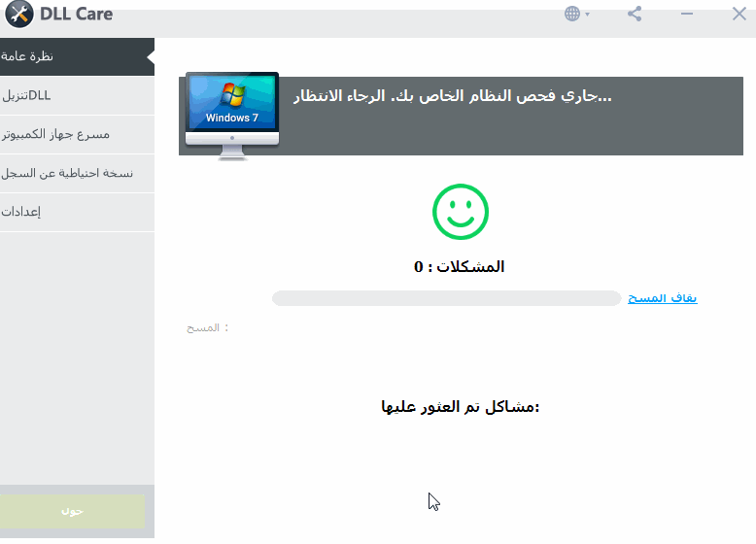Click the مشاكل تم العثور عليها heading
This screenshot has width=756, height=544.
[x=460, y=406]
